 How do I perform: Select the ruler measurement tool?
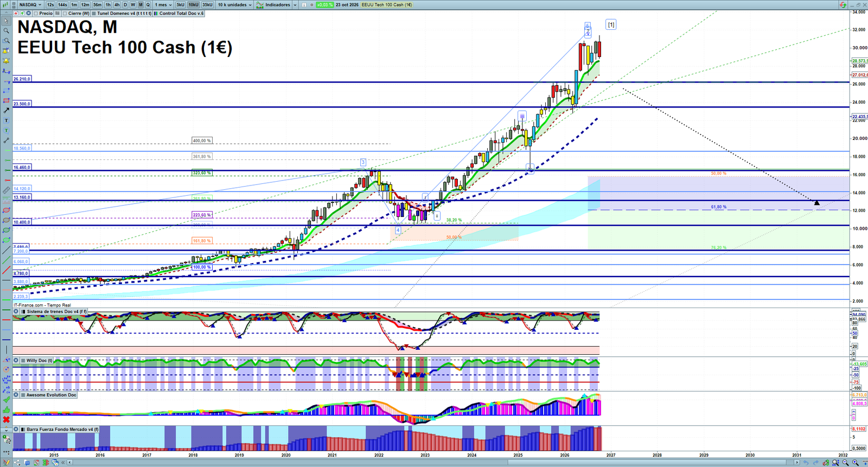[7, 190]
